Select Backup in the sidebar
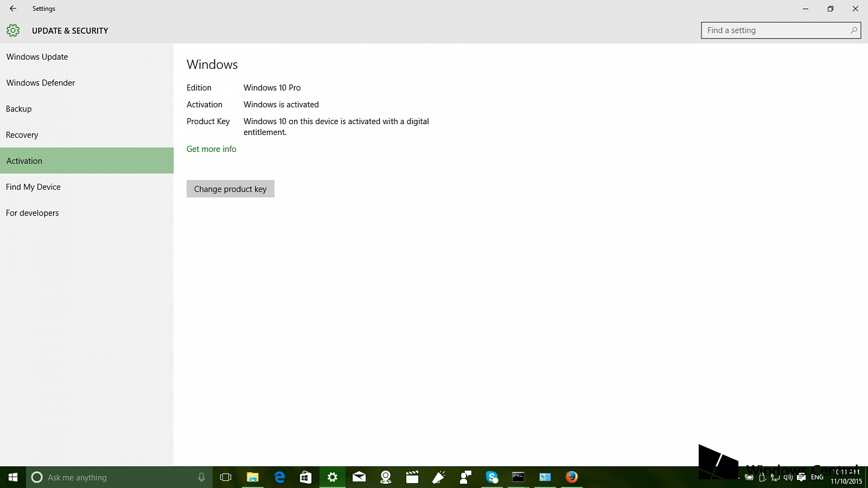 [x=87, y=108]
